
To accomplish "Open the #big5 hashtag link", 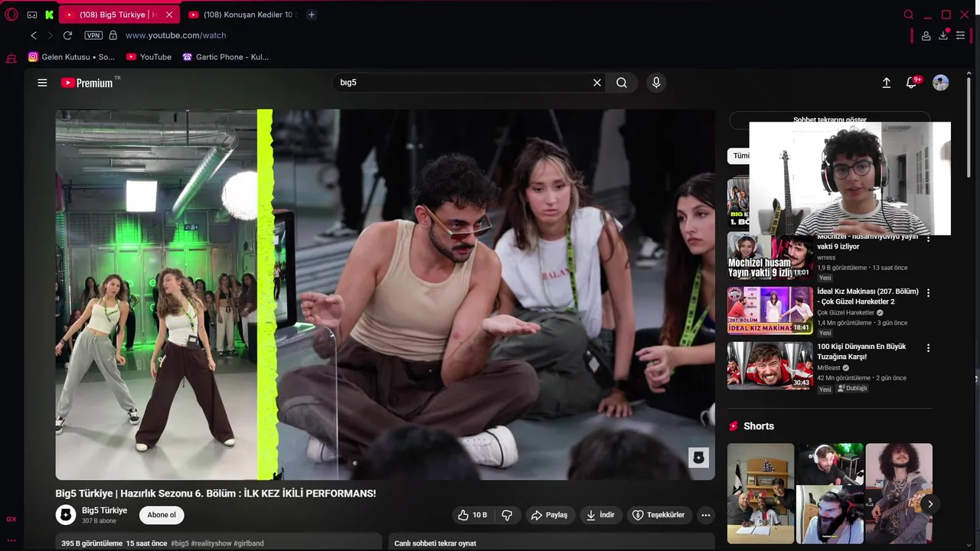I will [180, 543].
